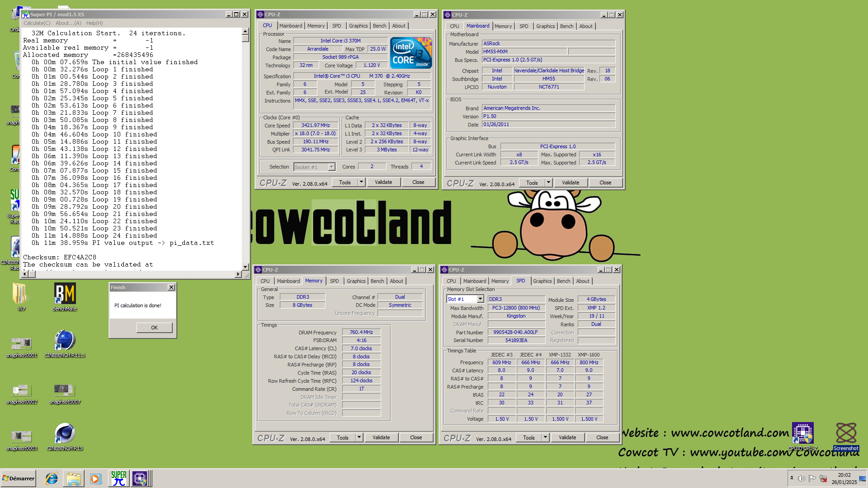Click Close in the Memory CPU-Z window

click(x=416, y=437)
